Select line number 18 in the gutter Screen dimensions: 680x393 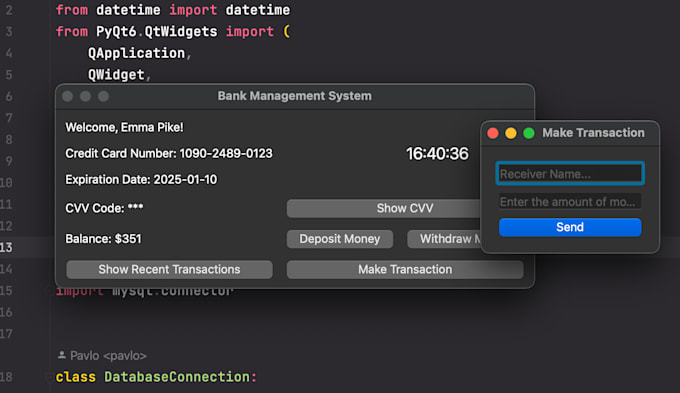click(x=6, y=377)
